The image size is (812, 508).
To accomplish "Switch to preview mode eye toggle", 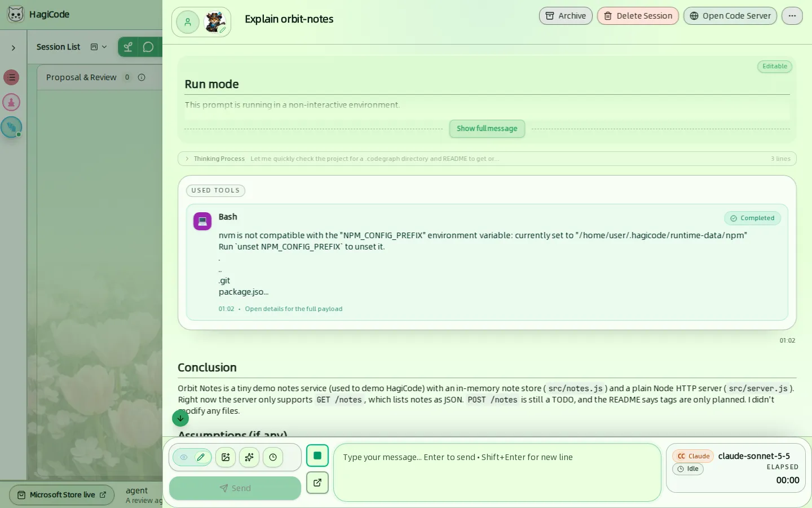I will tap(184, 457).
